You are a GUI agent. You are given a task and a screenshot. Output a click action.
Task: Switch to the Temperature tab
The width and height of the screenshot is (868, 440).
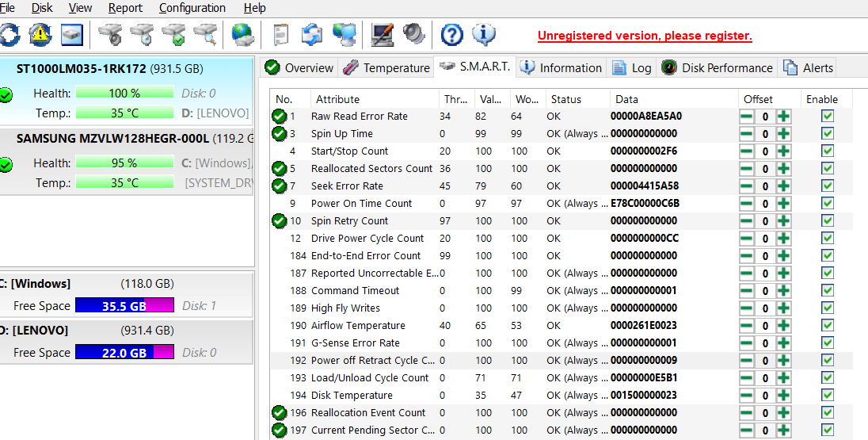click(x=386, y=67)
